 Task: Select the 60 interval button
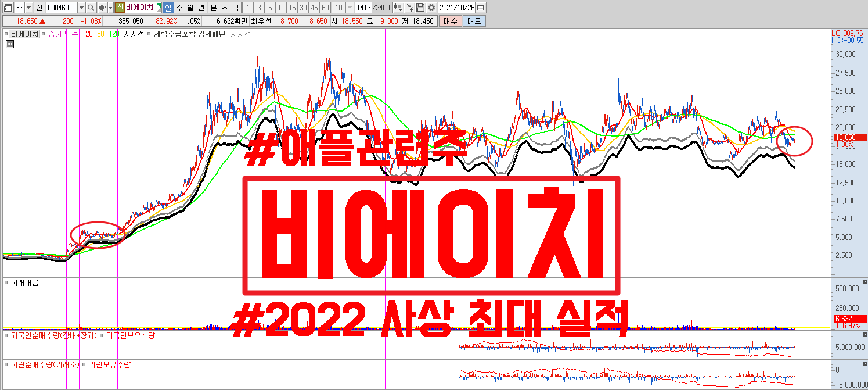[325, 8]
